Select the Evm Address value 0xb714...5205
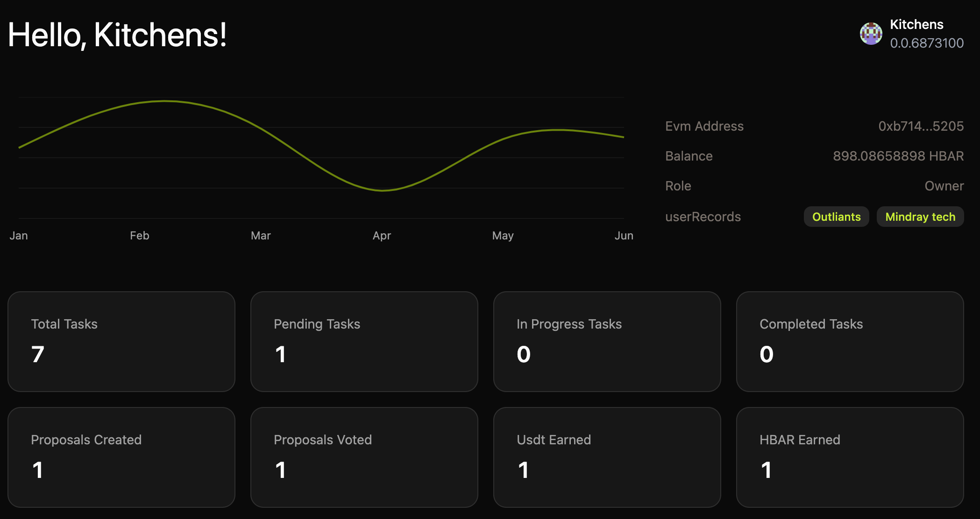The height and width of the screenshot is (519, 980). coord(921,126)
